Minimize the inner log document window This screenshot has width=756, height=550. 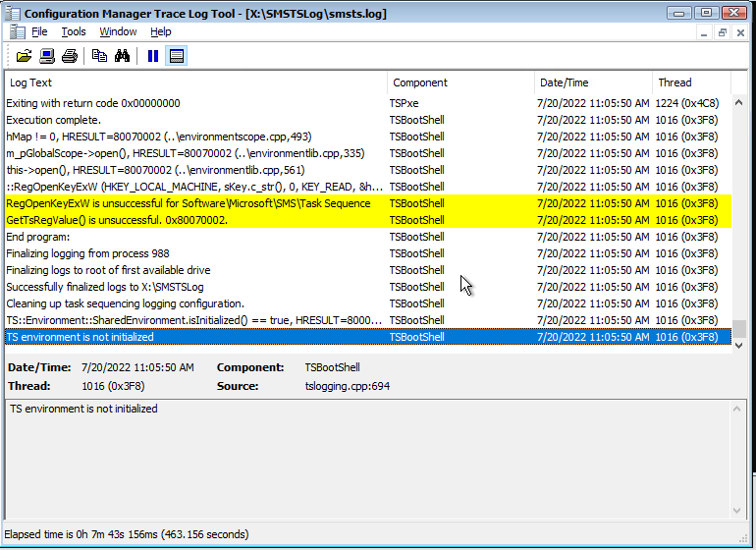(x=704, y=32)
